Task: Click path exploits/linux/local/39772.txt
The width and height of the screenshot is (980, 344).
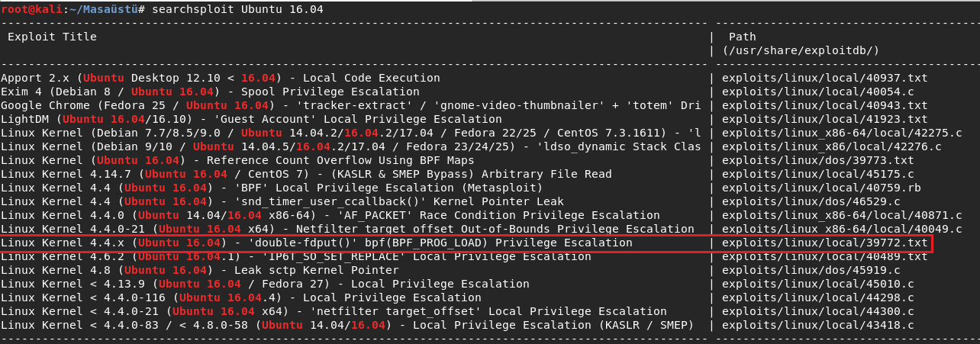Action: (824, 243)
